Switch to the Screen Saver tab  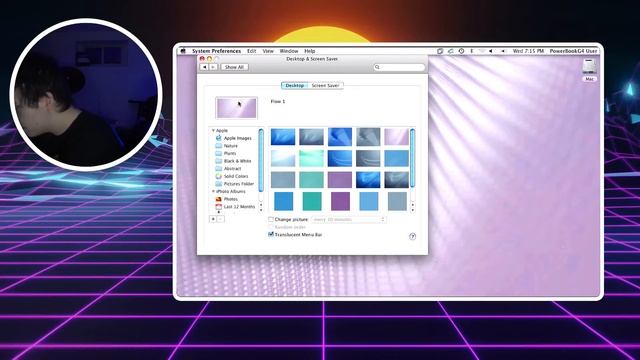[x=325, y=86]
